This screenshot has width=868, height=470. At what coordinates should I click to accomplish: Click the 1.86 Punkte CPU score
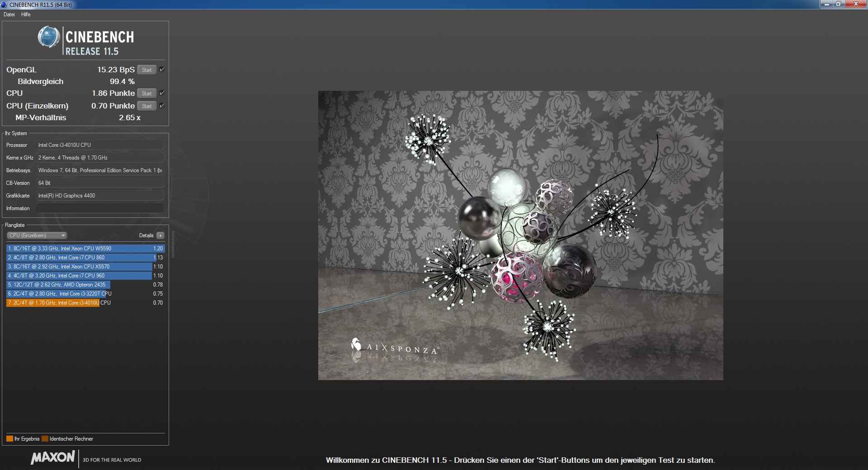(x=113, y=93)
